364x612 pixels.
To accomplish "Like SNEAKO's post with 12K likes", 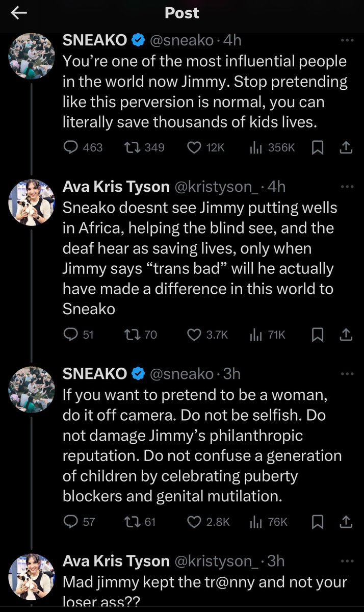I will 194,147.
